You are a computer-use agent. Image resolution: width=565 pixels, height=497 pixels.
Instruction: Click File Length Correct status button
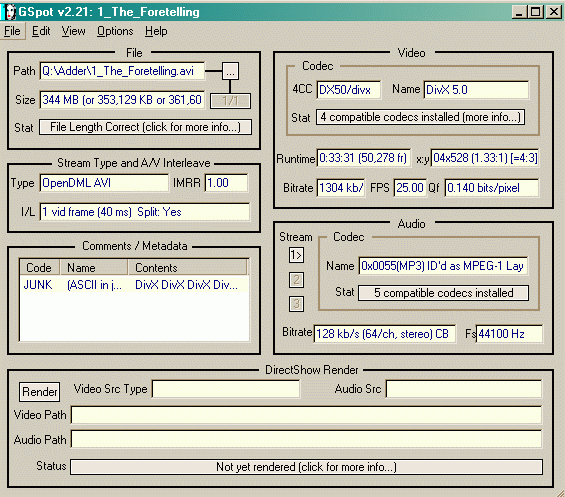145,127
